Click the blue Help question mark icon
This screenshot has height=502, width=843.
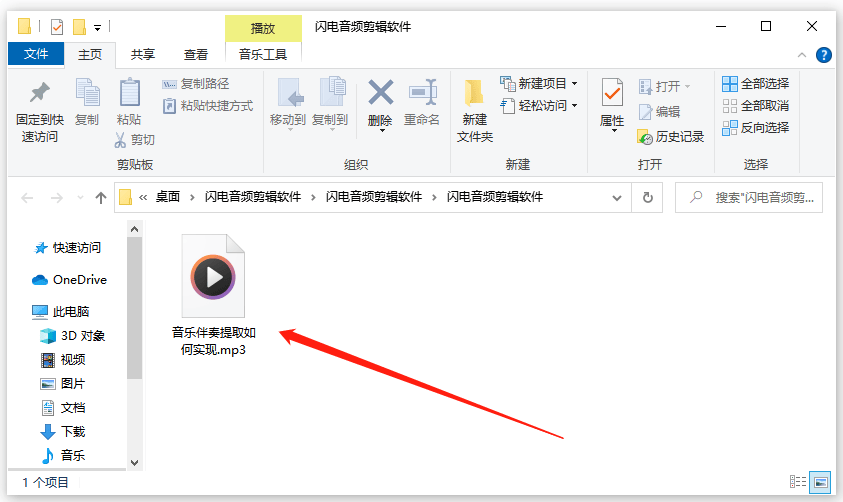pyautogui.click(x=823, y=55)
